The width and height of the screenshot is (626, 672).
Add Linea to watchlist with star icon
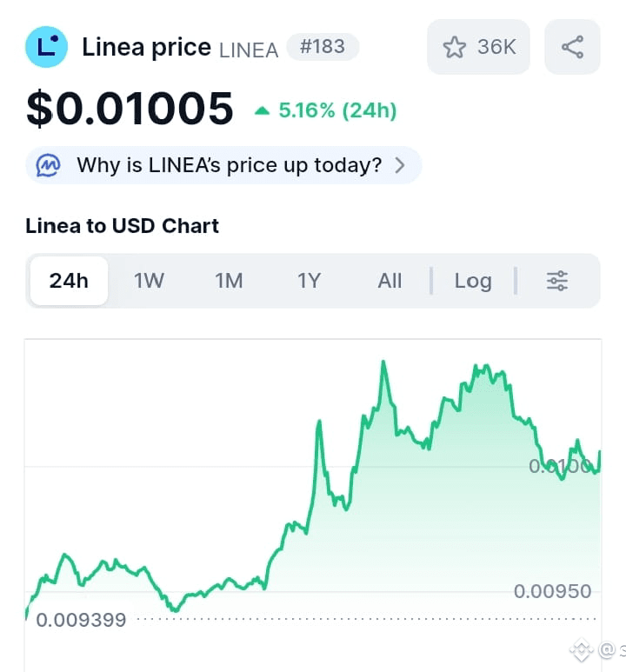click(x=454, y=47)
